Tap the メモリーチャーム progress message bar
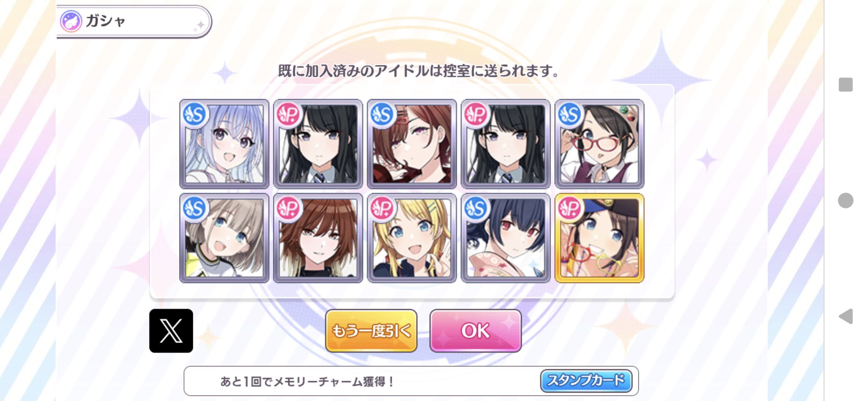This screenshot has height=401, width=868. [411, 381]
